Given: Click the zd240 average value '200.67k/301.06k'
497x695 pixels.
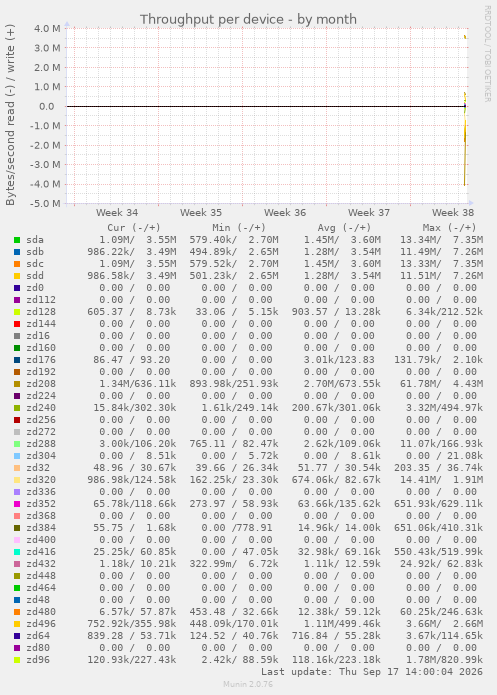Looking at the screenshot, I should [336, 407].
